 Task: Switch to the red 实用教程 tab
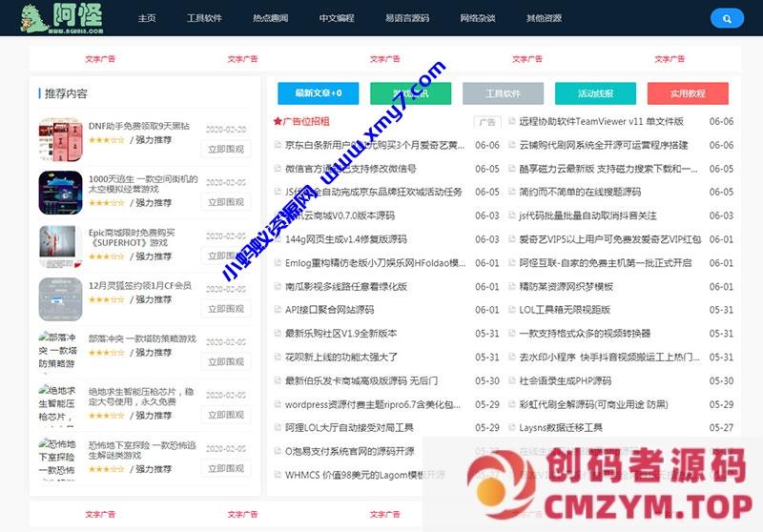pyautogui.click(x=688, y=93)
